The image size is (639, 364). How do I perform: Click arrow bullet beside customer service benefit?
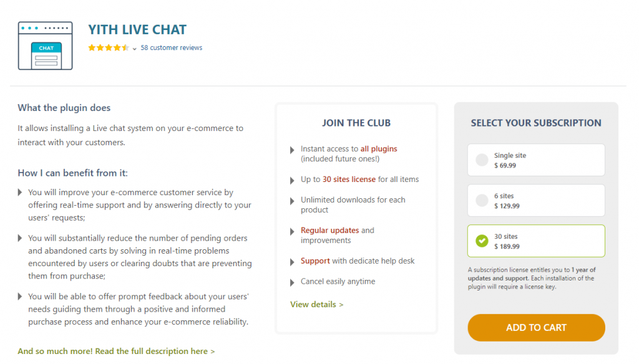21,193
